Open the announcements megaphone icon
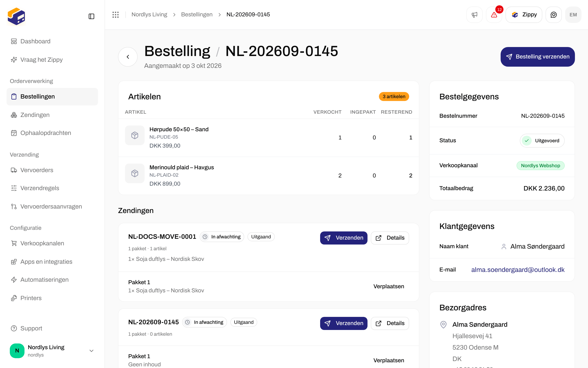 474,15
